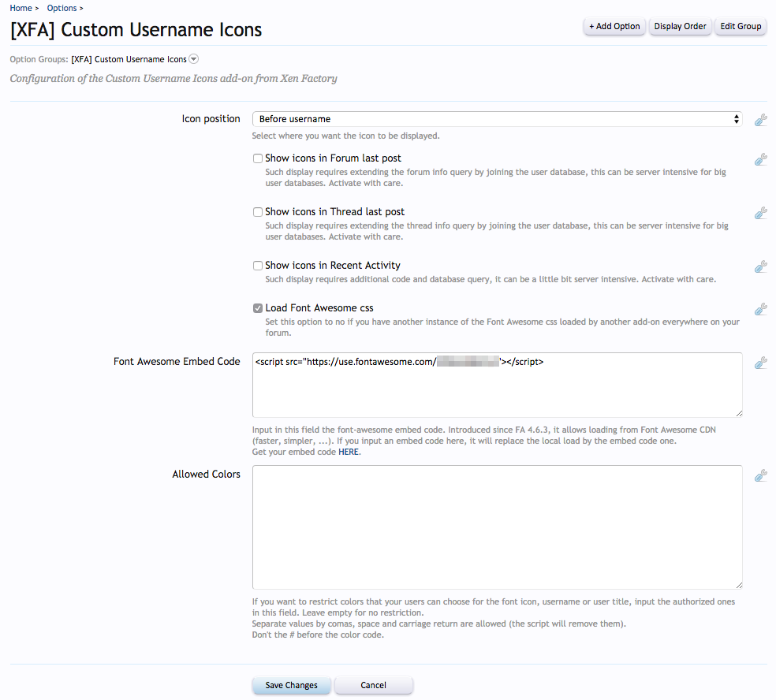Click the '[XFA] Custom Username Icons' page heading

coord(136,30)
